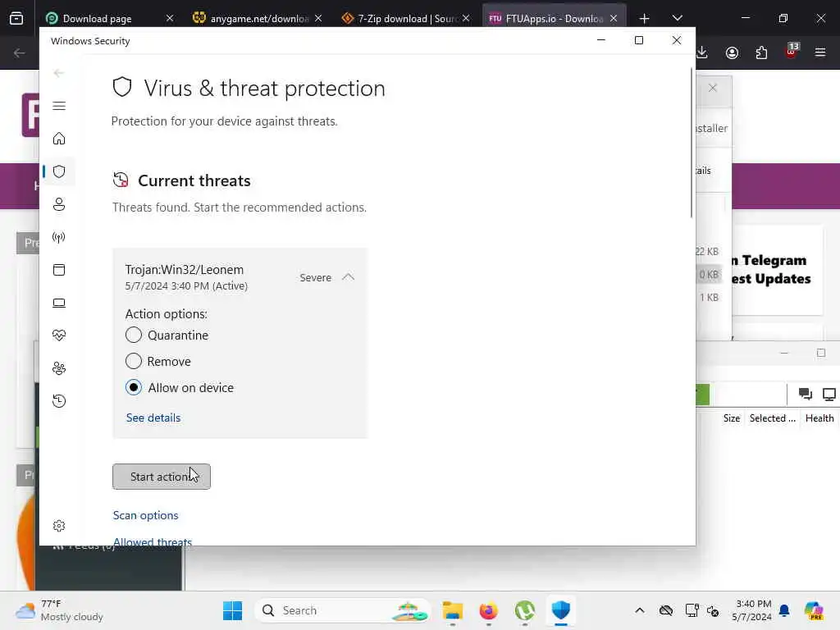Open Account protection person icon in sidebar
Image resolution: width=840 pixels, height=630 pixels.
[59, 204]
